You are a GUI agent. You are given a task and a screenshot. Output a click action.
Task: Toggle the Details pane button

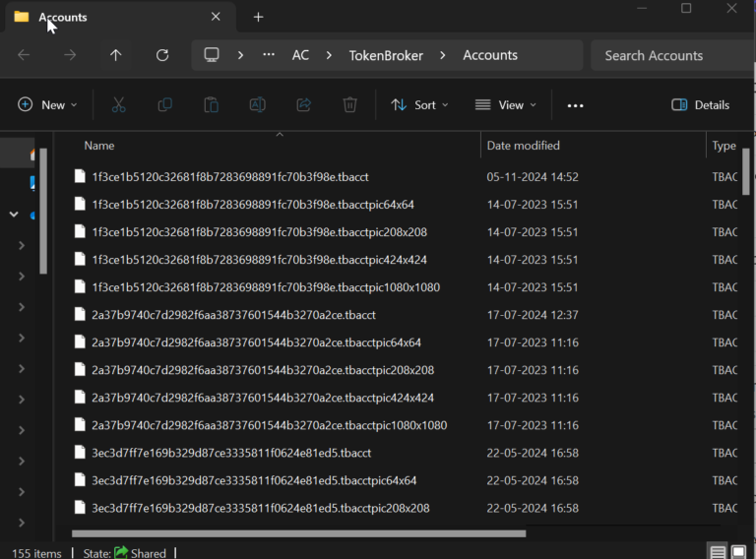700,105
